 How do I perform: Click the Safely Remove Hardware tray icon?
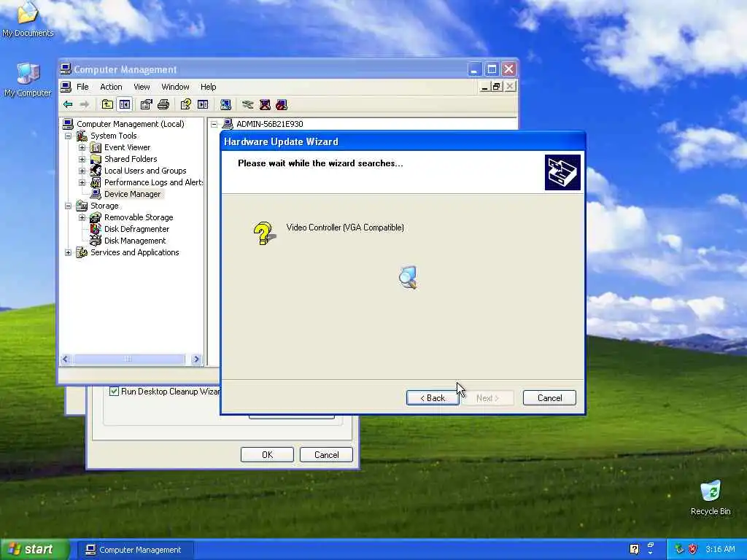(x=679, y=549)
